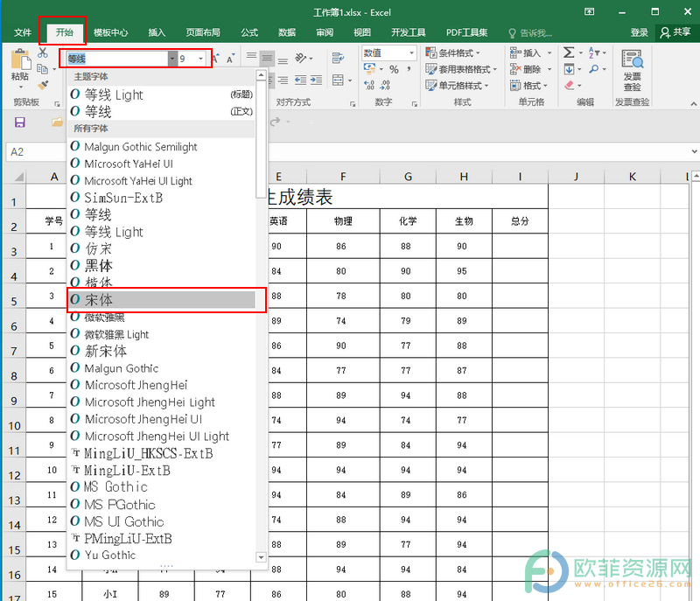Switch to the Home (开始) tab

click(x=64, y=32)
